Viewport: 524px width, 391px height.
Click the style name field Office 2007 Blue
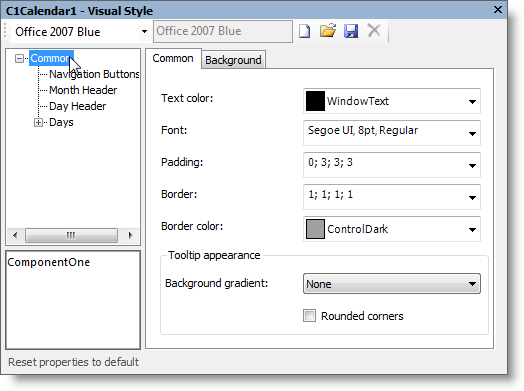[223, 31]
